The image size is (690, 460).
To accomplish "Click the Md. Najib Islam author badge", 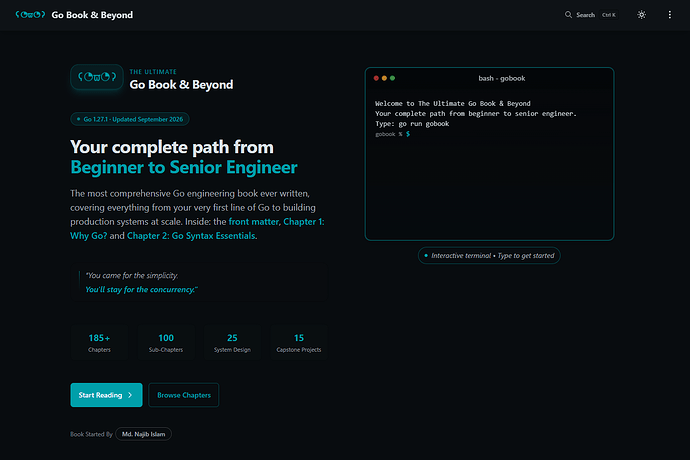I will (143, 434).
